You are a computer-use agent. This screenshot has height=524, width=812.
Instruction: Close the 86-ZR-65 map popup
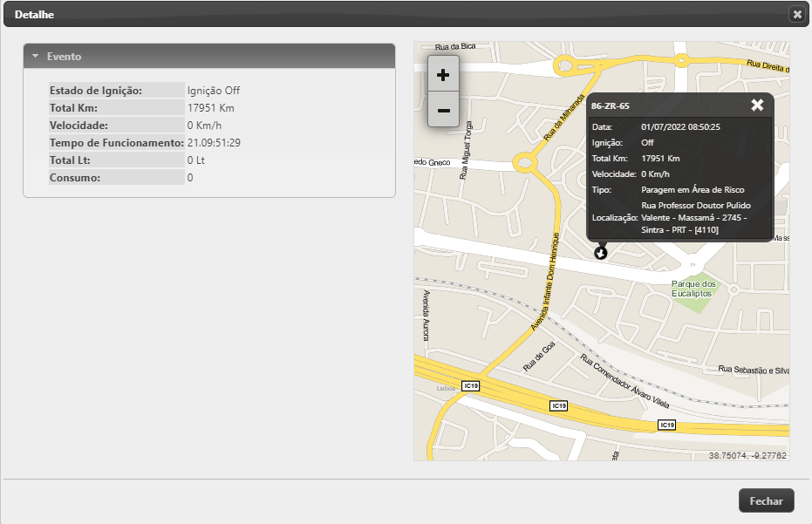[x=757, y=105]
